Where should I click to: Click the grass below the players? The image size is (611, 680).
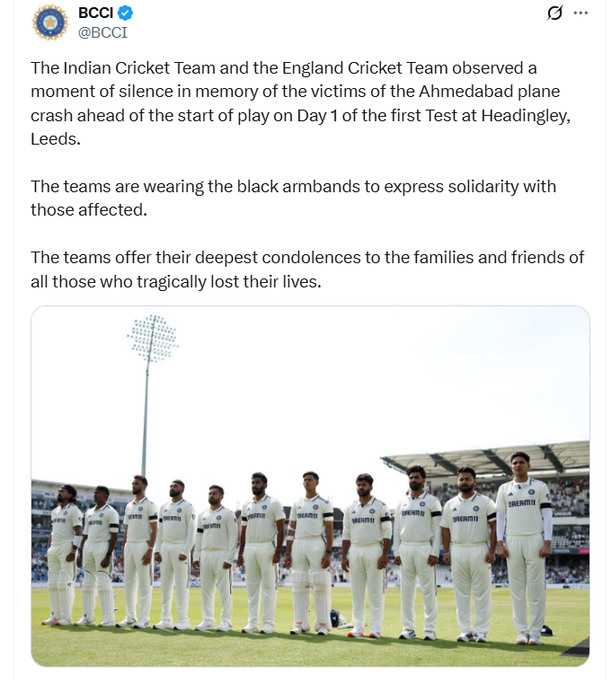coord(300,647)
